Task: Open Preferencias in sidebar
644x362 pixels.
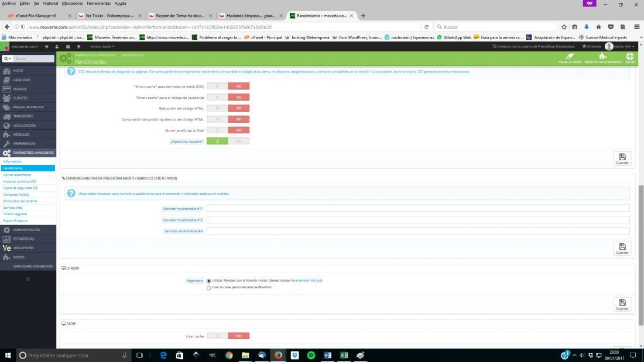Action: click(x=28, y=144)
